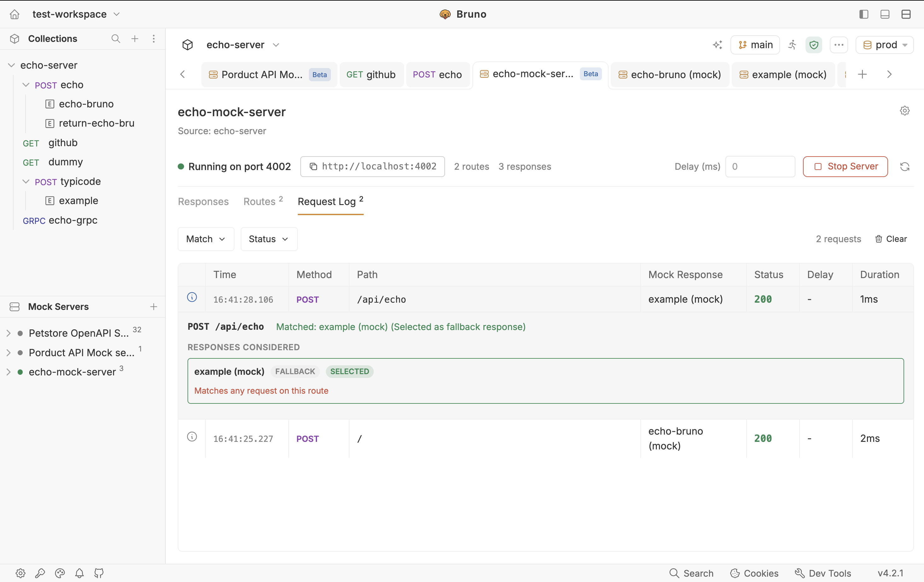The image size is (924, 582).
Task: Go to the workspace home icon
Action: pos(14,14)
